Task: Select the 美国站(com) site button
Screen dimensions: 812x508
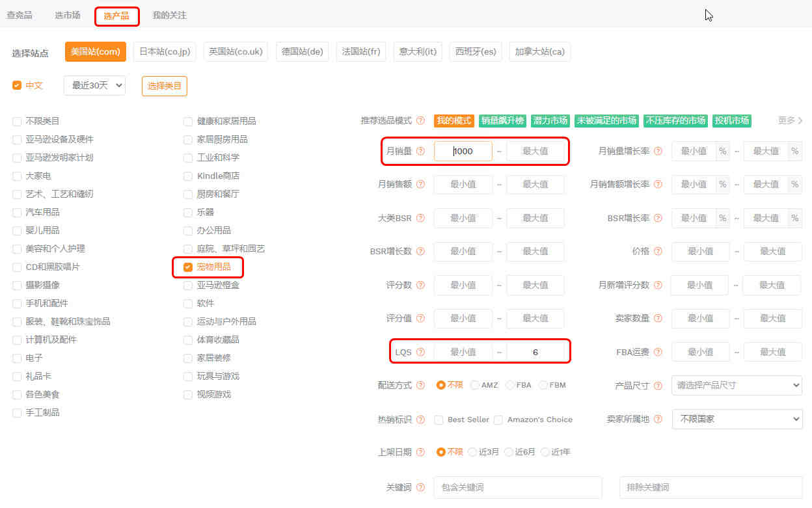Action: coord(96,51)
